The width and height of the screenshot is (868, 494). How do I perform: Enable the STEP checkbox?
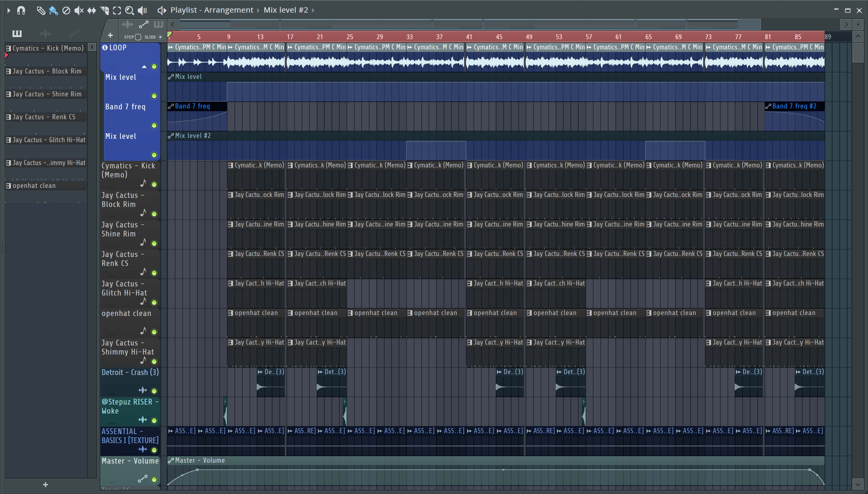point(138,37)
